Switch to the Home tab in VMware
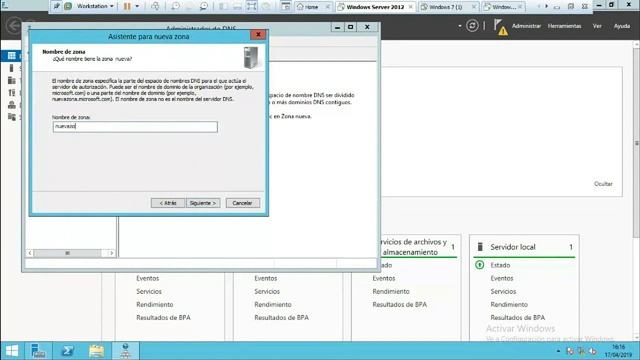Screen dimensions: 640x360 tap(313, 7)
